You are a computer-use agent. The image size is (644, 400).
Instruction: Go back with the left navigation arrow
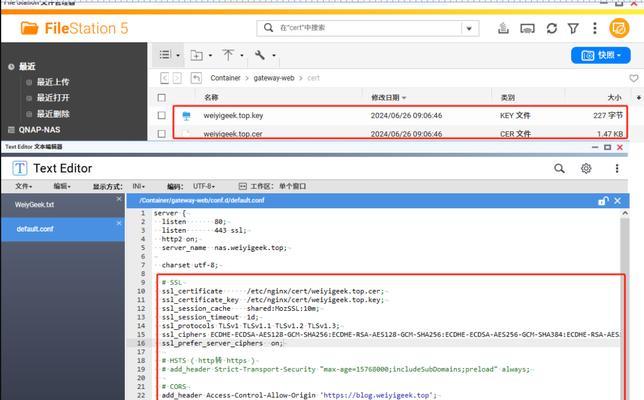click(x=164, y=78)
